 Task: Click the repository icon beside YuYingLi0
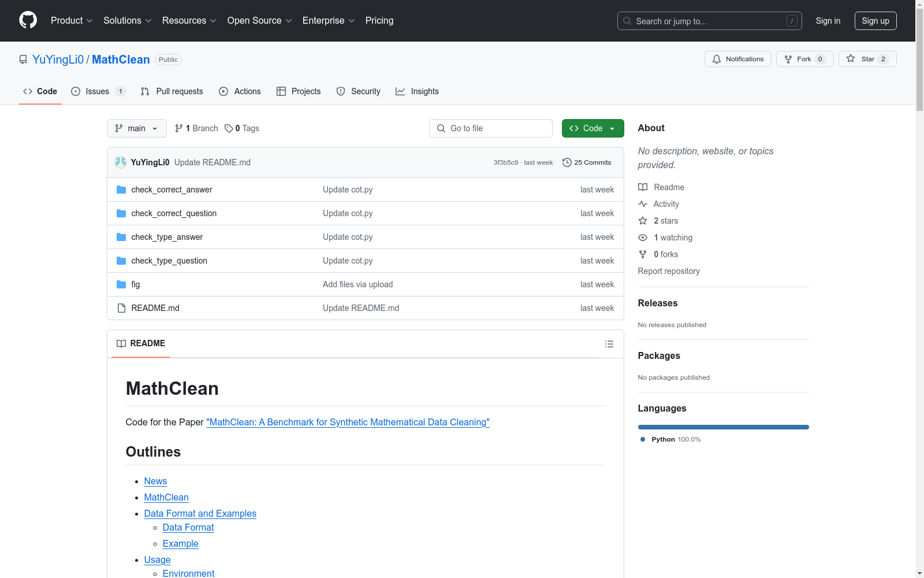click(23, 60)
